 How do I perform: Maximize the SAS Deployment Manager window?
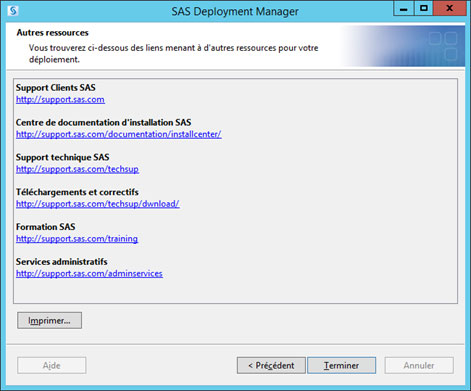(x=424, y=8)
